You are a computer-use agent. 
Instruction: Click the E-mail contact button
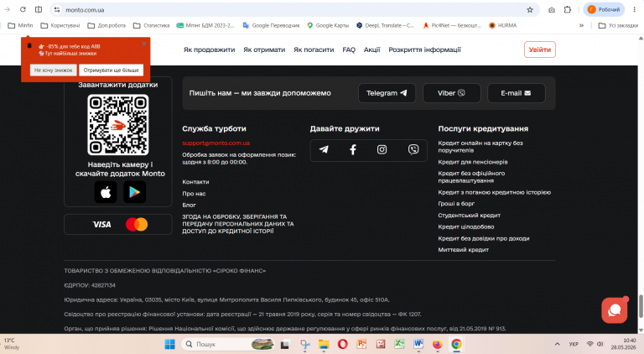(517, 93)
